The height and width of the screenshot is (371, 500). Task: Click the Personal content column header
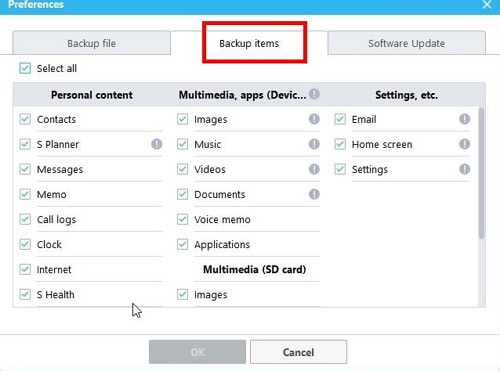(x=92, y=95)
